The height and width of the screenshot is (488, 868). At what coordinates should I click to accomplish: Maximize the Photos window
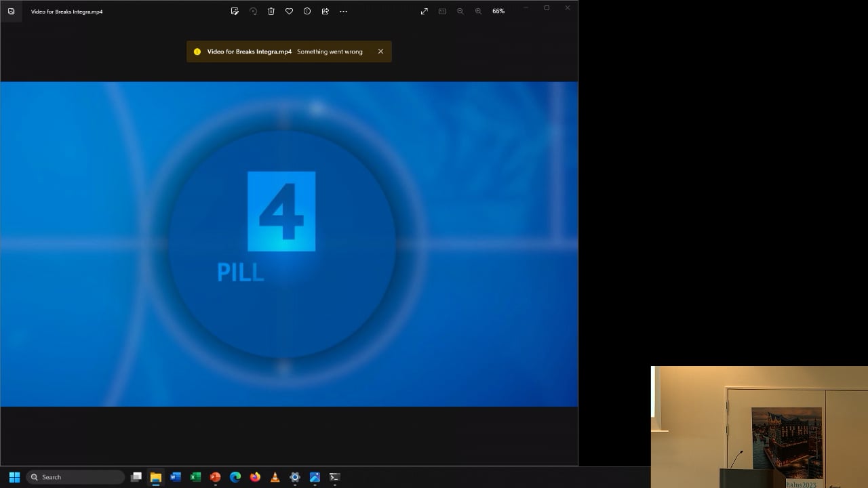547,8
